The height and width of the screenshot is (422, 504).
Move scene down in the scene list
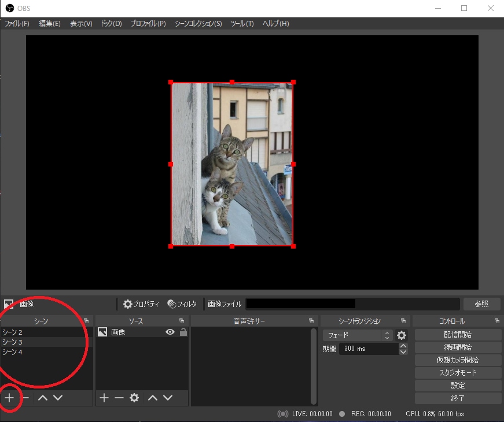[58, 398]
